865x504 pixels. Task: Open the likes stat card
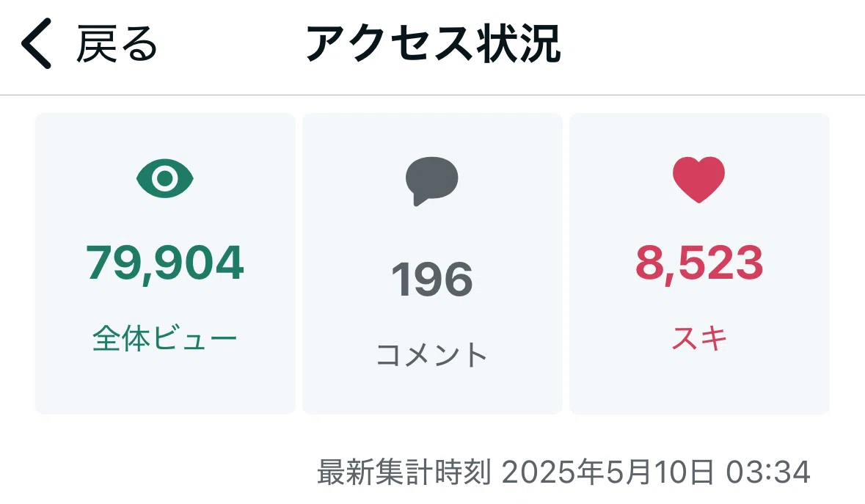(x=699, y=263)
